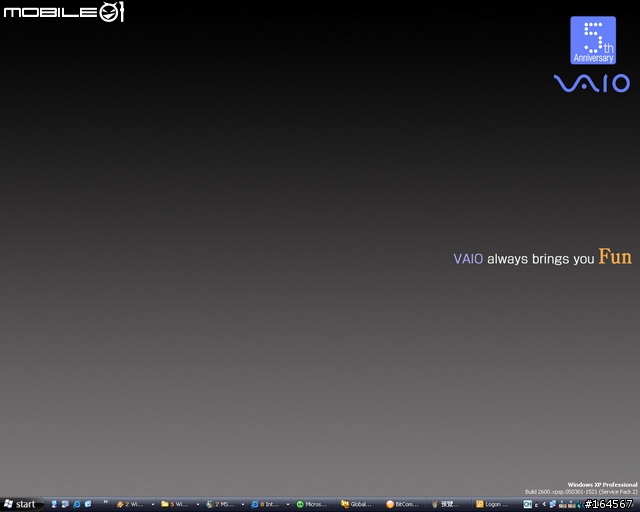
Task: Switch to the 'Global...' taskbar window
Action: 358,505
